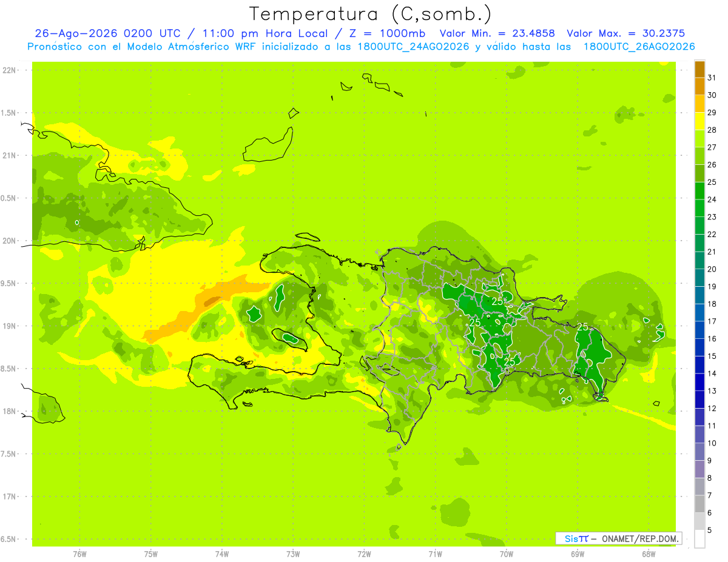Select the color bar segment between 27 and 28
This screenshot has height=562, width=728.
coord(699,138)
